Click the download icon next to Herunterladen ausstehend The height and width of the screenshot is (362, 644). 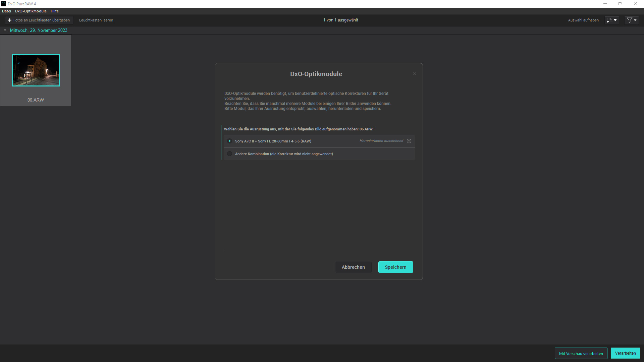pyautogui.click(x=409, y=141)
